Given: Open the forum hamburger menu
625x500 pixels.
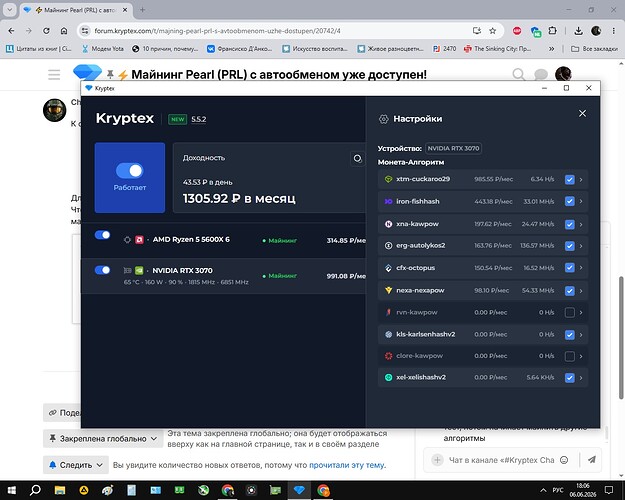Looking at the screenshot, I should coord(54,75).
